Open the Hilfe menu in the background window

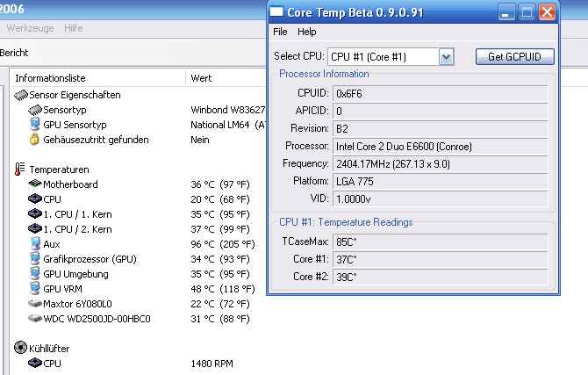point(74,28)
